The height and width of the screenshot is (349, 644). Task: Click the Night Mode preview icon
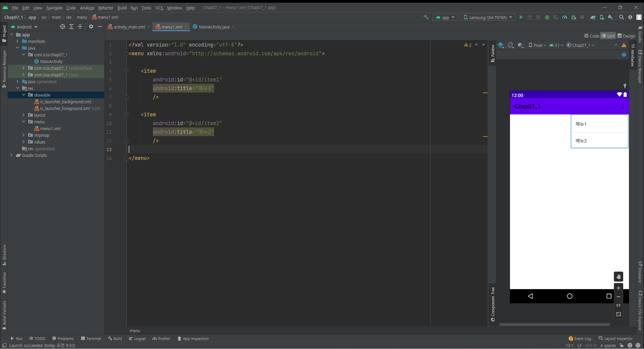(520, 45)
